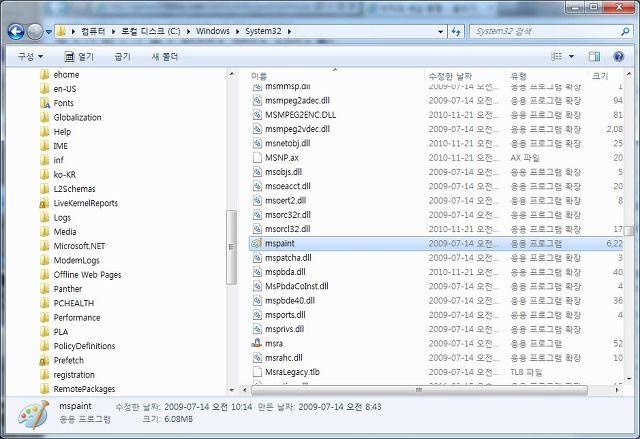Click the mspaint palette icon in details pane

tap(33, 414)
